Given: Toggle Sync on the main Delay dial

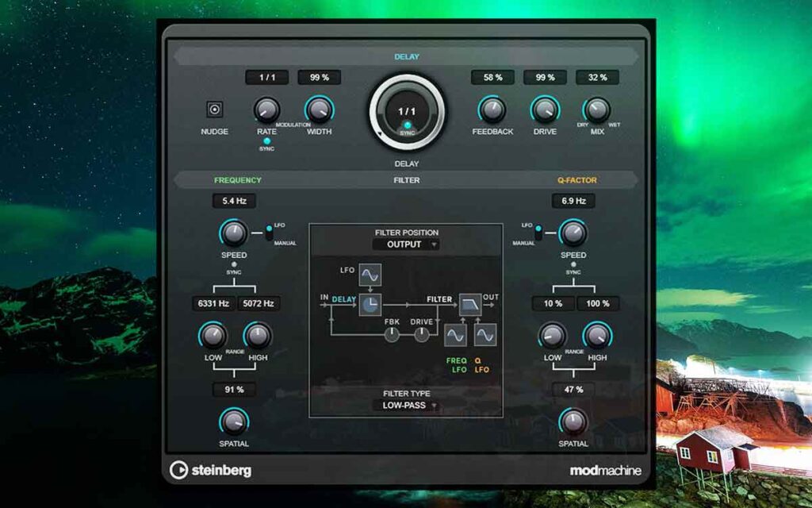Looking at the screenshot, I should click(x=406, y=125).
